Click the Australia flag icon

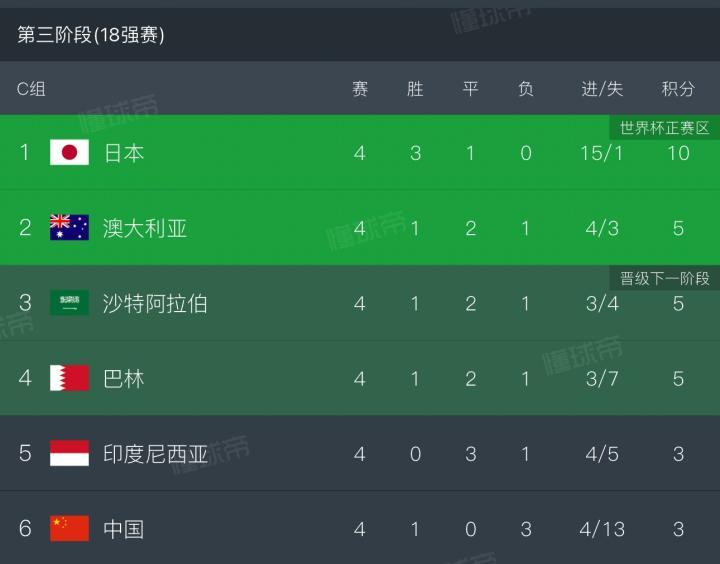click(x=69, y=228)
